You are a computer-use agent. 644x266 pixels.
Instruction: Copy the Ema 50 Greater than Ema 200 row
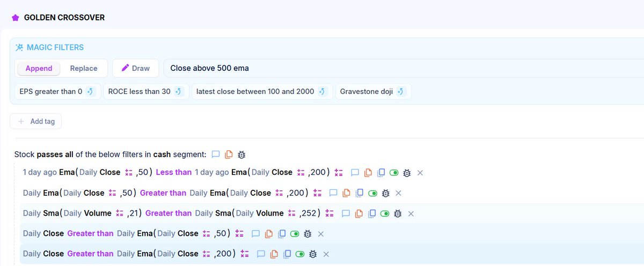[x=346, y=193]
